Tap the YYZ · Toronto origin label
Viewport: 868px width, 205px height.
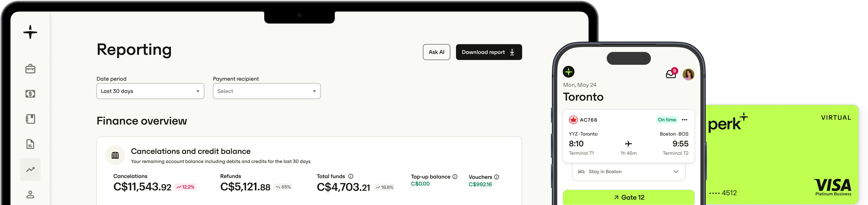coord(583,134)
